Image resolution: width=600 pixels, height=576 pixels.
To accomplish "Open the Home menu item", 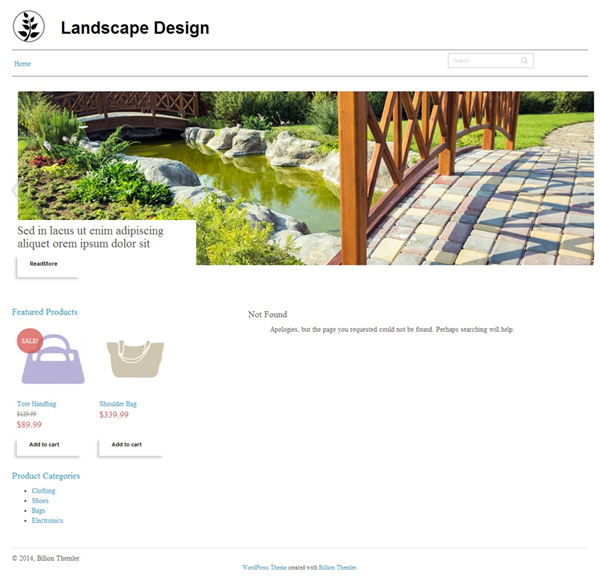I will [23, 64].
